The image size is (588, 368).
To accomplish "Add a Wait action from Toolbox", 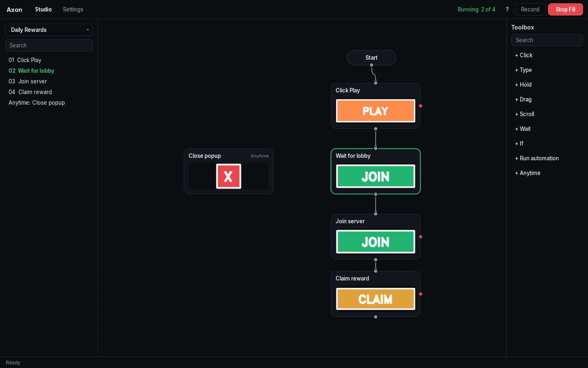I will (547, 129).
